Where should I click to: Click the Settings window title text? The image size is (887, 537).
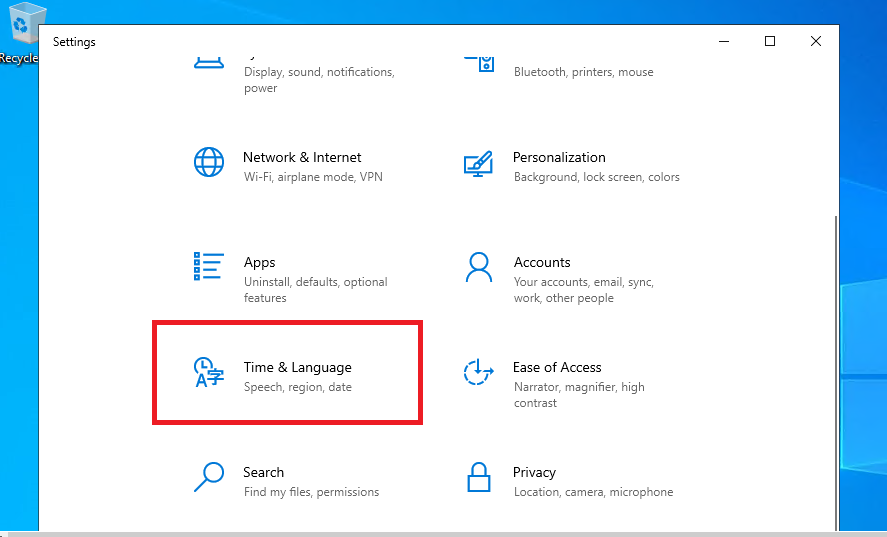[x=74, y=42]
